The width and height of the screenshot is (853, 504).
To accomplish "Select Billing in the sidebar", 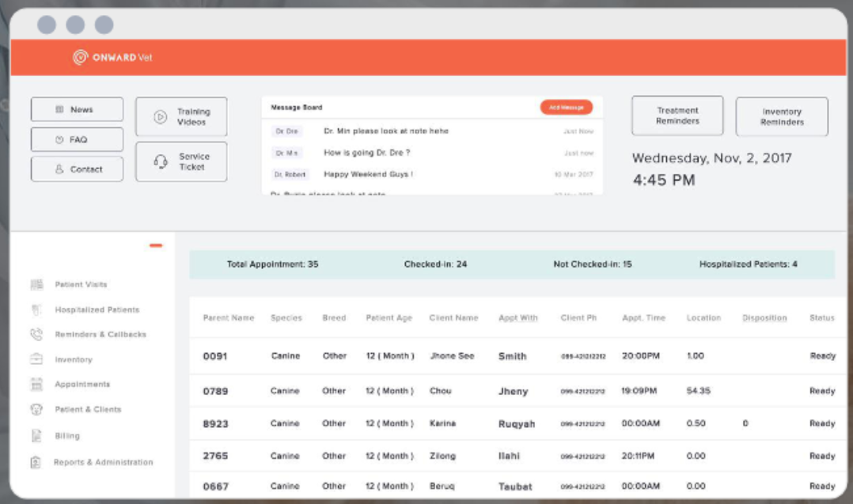I will click(x=67, y=435).
